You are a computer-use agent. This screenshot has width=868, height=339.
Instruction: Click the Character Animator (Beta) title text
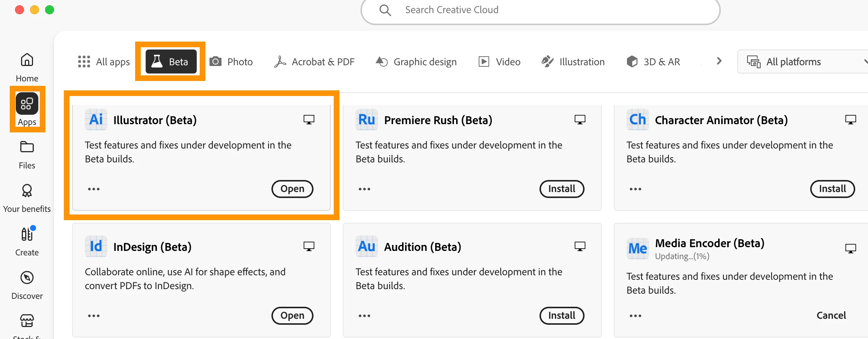point(721,120)
